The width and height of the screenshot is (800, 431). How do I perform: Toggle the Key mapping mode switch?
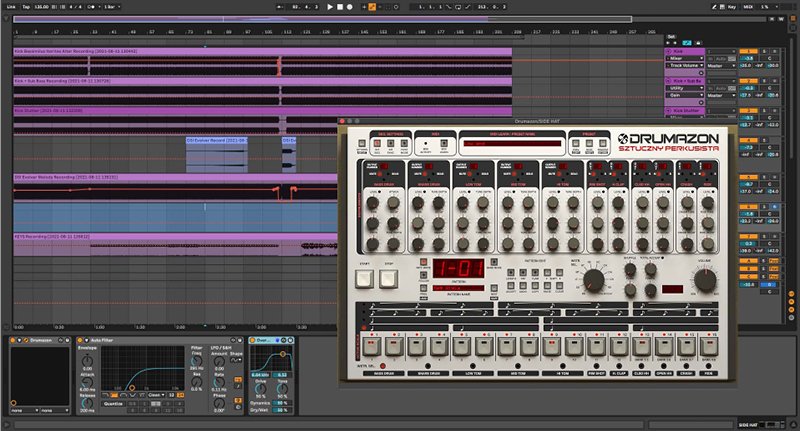733,6
